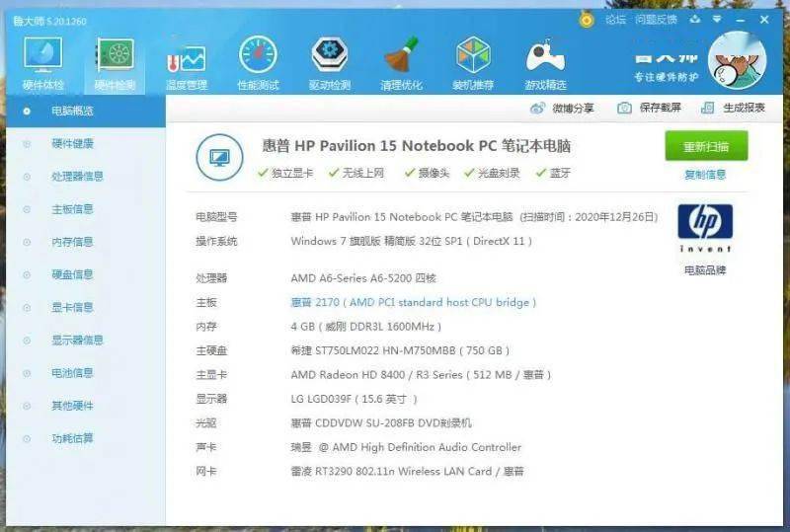
Task: Click 复制信息 copy info link
Action: (705, 175)
